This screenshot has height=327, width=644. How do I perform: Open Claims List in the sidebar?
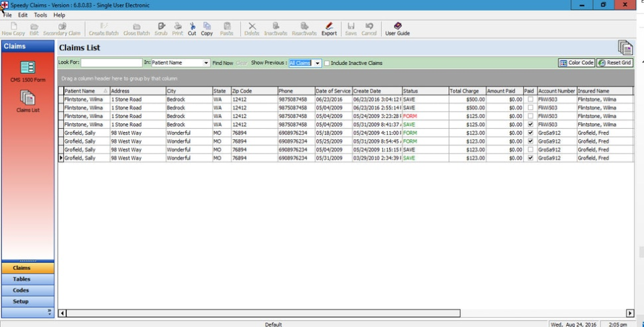pos(28,101)
